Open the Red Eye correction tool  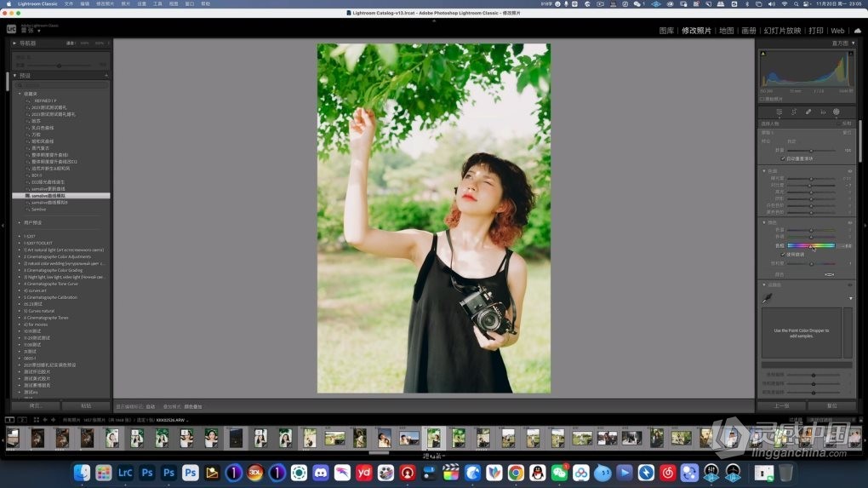(823, 112)
